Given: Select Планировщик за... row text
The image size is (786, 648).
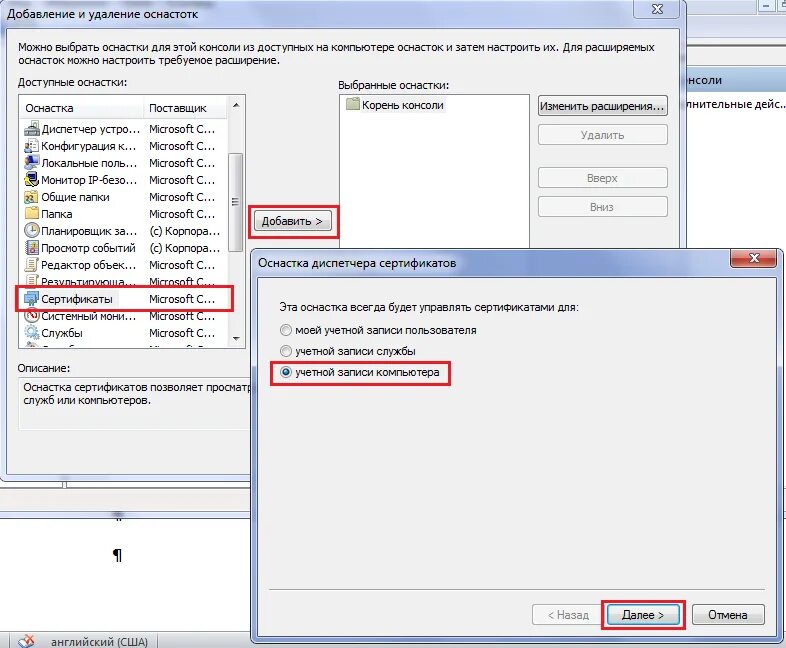Looking at the screenshot, I should 89,231.
